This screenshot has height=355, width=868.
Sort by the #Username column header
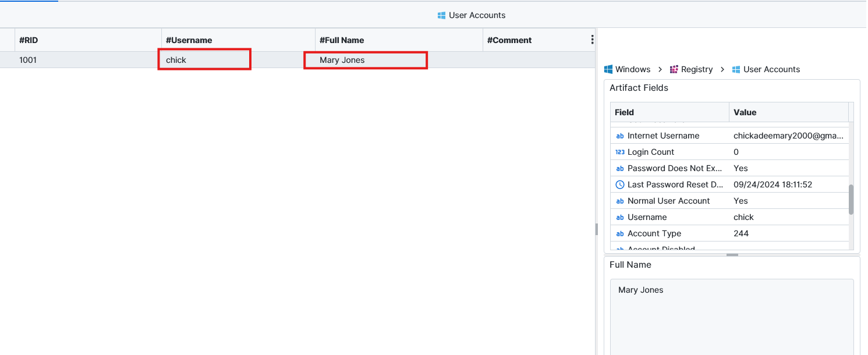point(189,40)
